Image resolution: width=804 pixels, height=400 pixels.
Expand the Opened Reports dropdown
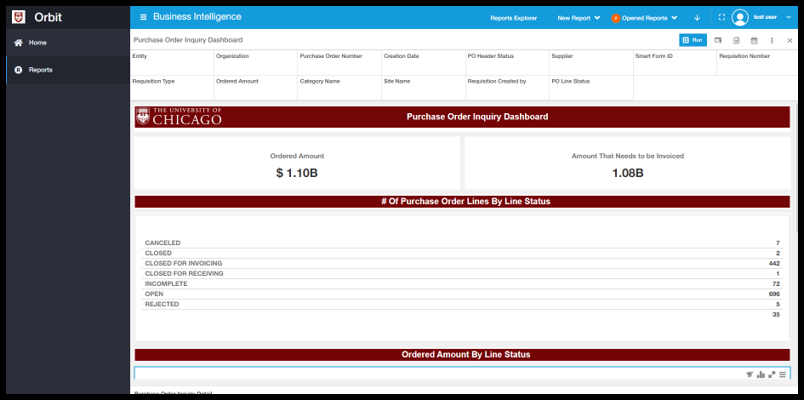(x=649, y=18)
